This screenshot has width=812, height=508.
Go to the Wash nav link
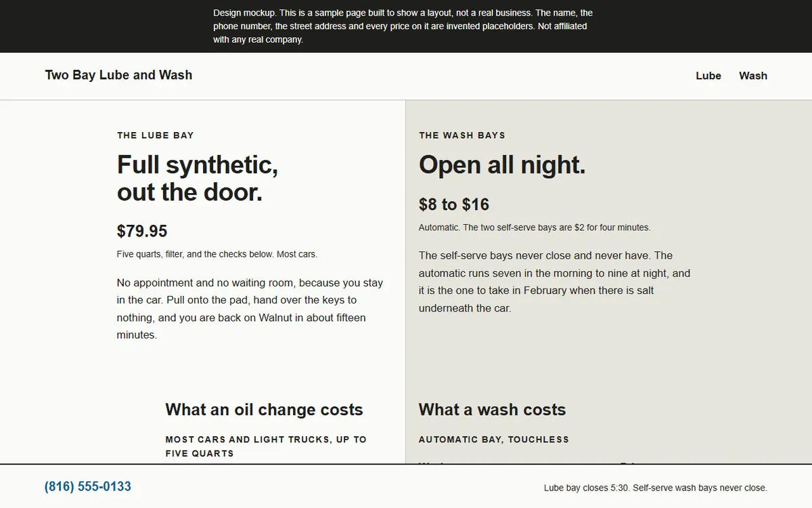(x=753, y=76)
